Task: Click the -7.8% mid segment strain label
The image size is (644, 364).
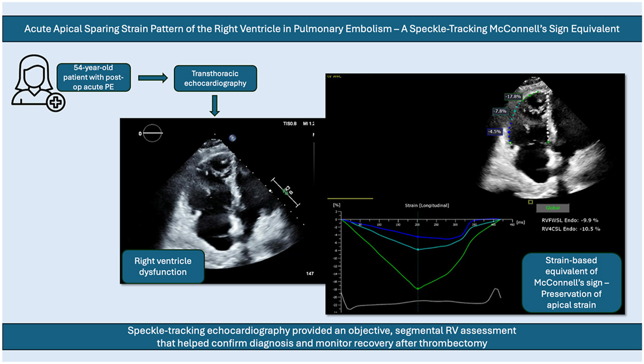Action: 500,111
